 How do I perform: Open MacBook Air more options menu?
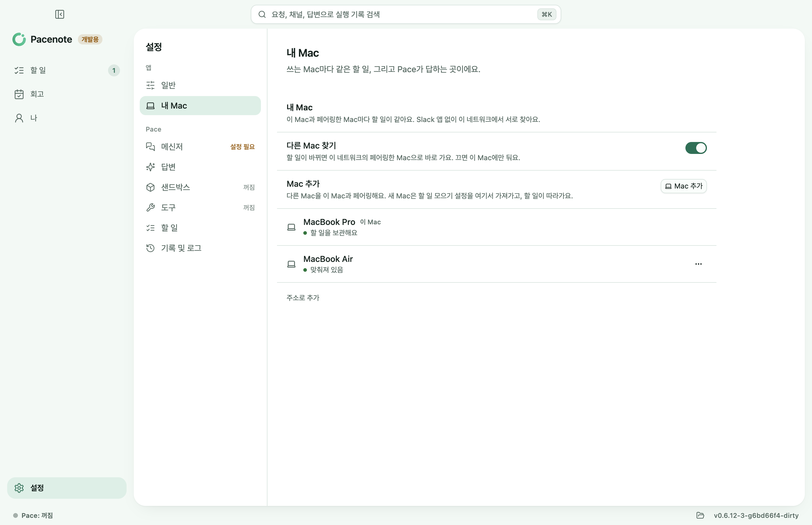[x=698, y=264]
